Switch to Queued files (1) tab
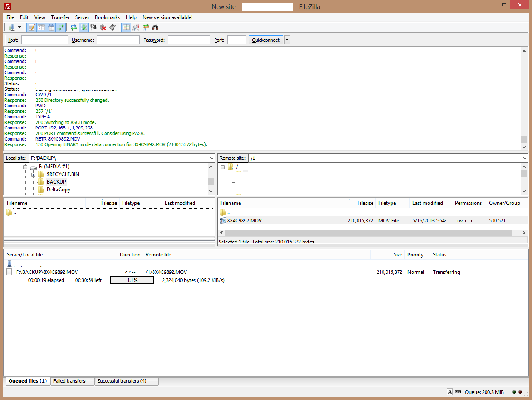 pyautogui.click(x=28, y=381)
